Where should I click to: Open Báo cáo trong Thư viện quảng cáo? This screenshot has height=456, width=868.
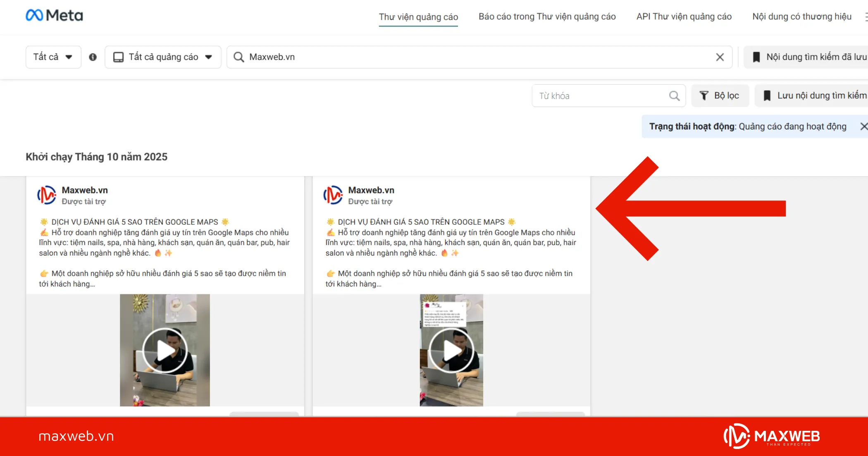click(547, 17)
